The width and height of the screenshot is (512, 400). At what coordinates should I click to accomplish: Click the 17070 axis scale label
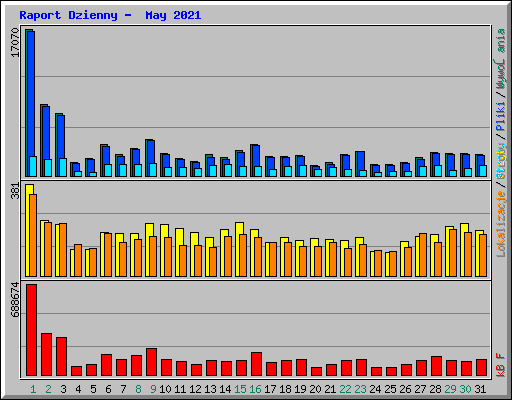15,43
